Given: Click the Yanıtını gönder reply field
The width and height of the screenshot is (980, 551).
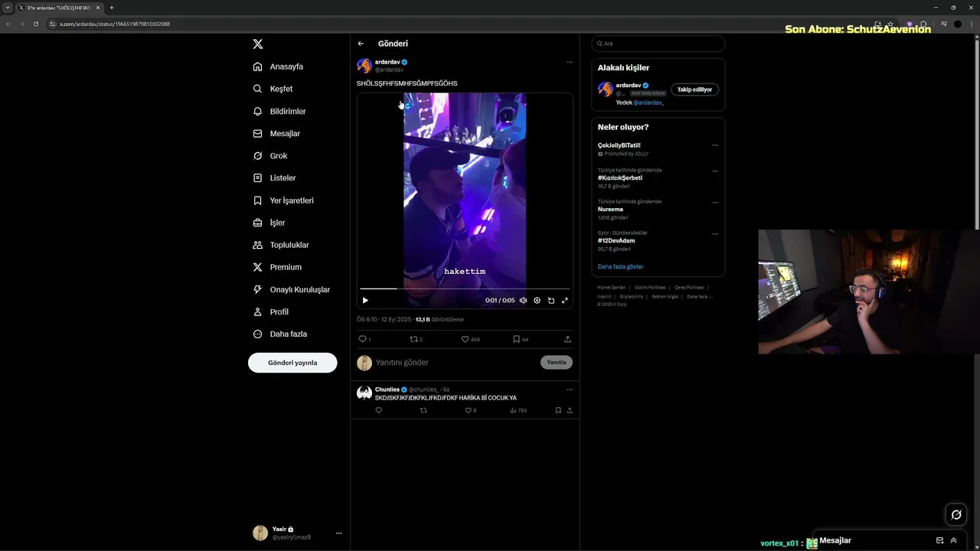Looking at the screenshot, I should (456, 363).
